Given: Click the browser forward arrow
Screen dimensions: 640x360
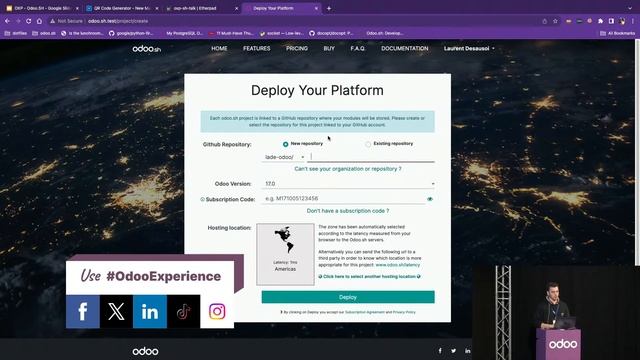Looking at the screenshot, I should 18,21.
